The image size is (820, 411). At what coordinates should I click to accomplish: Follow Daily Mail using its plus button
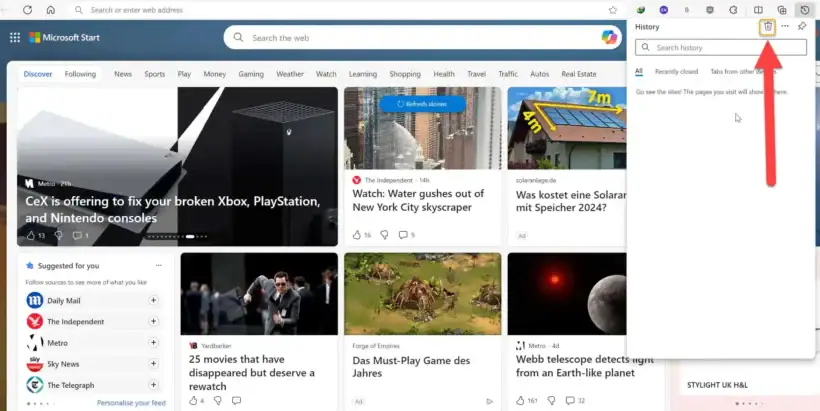click(153, 300)
